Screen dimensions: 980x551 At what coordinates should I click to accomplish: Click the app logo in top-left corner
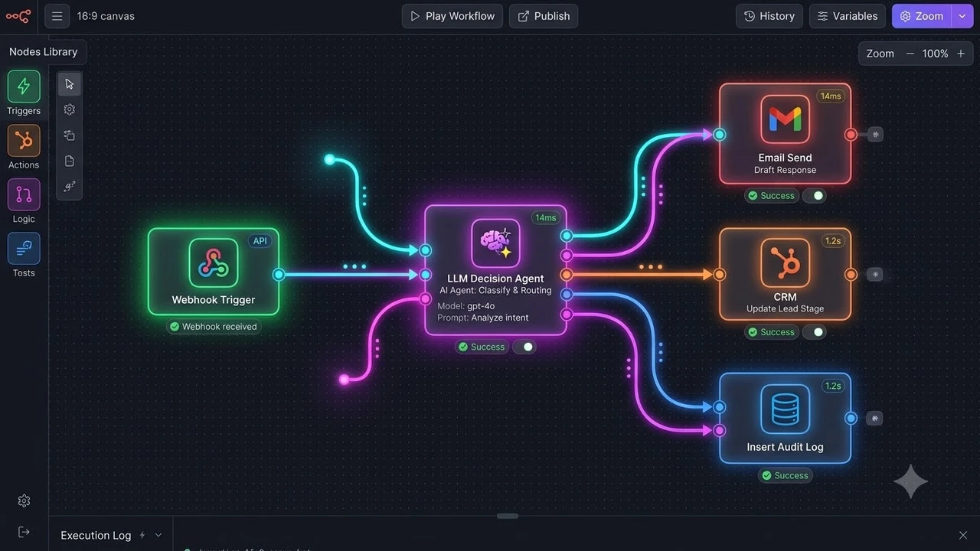click(18, 16)
